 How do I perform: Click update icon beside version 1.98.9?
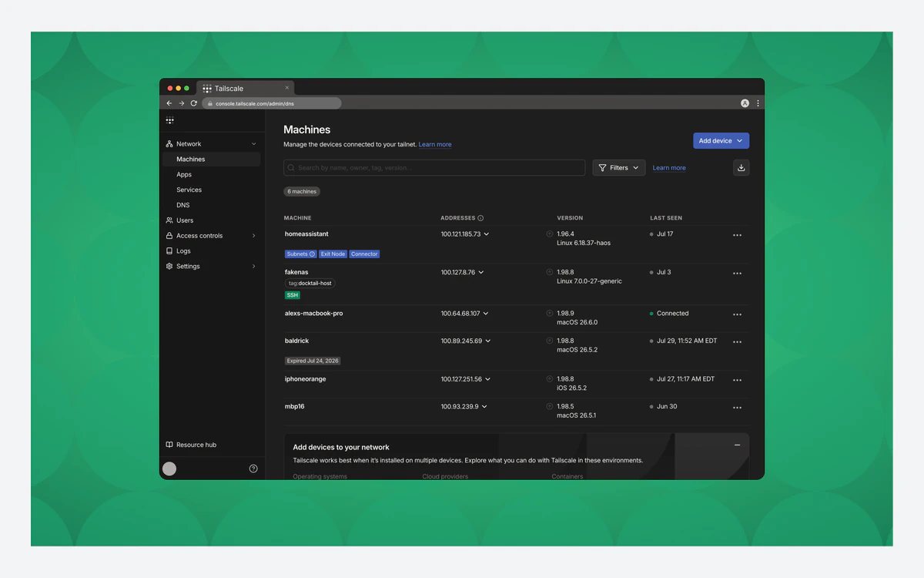pyautogui.click(x=550, y=313)
